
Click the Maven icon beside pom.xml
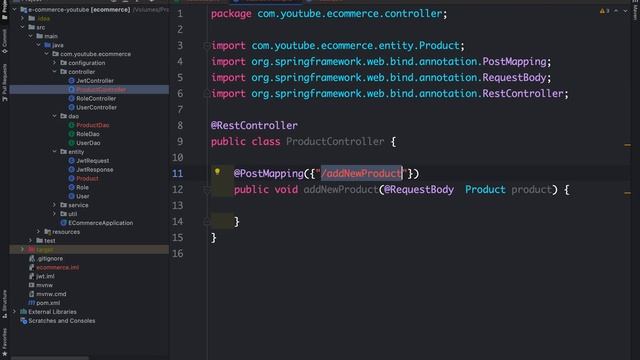click(31, 303)
